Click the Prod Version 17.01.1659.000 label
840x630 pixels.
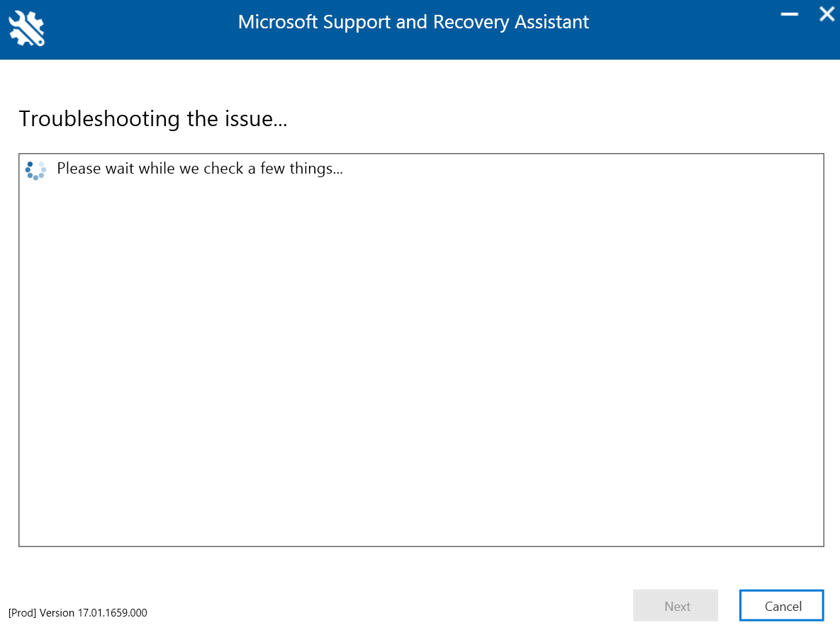tap(78, 613)
